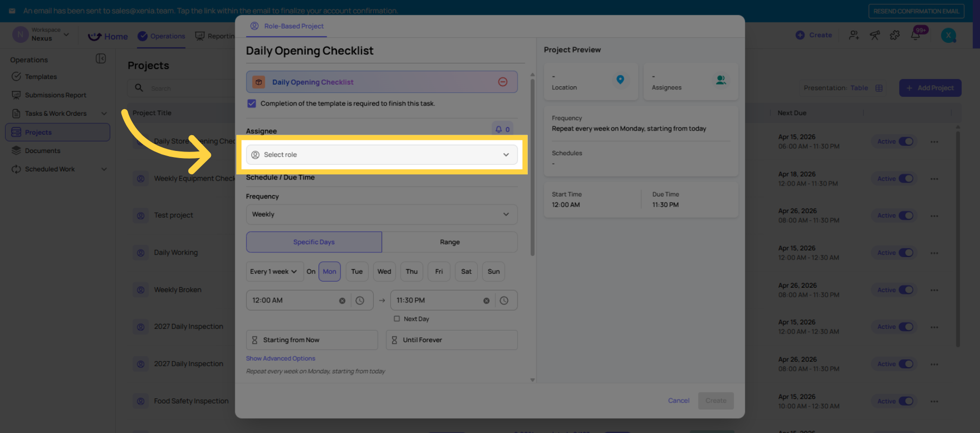Open more options for the Weekly Broken row
The height and width of the screenshot is (433, 980).
[x=934, y=290]
